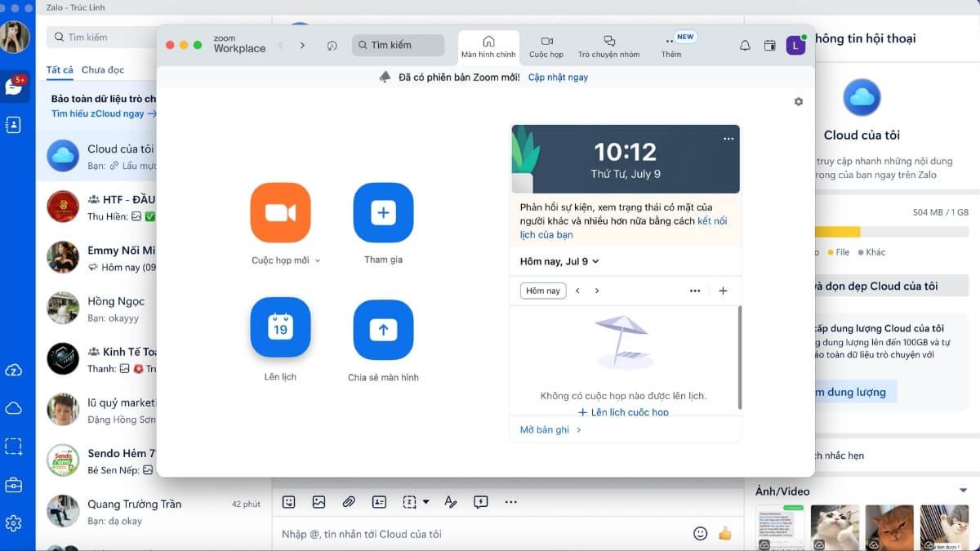Click the Tham gia plus icon
Screen dimensions: 980x551
[383, 213]
